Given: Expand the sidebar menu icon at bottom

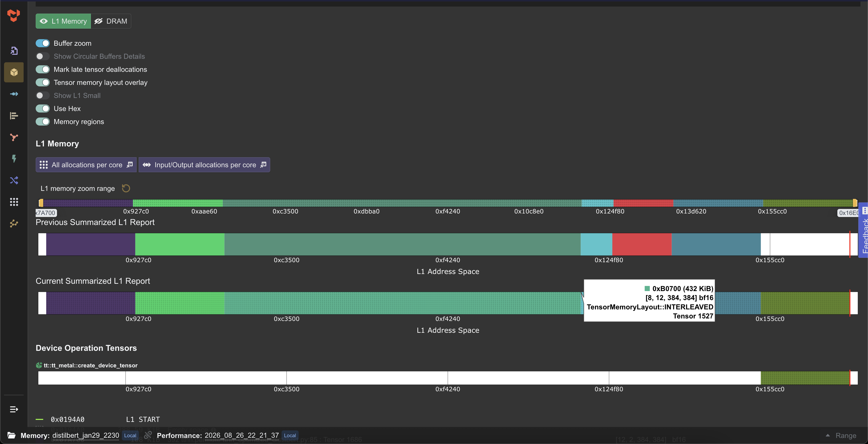Looking at the screenshot, I should tap(14, 409).
